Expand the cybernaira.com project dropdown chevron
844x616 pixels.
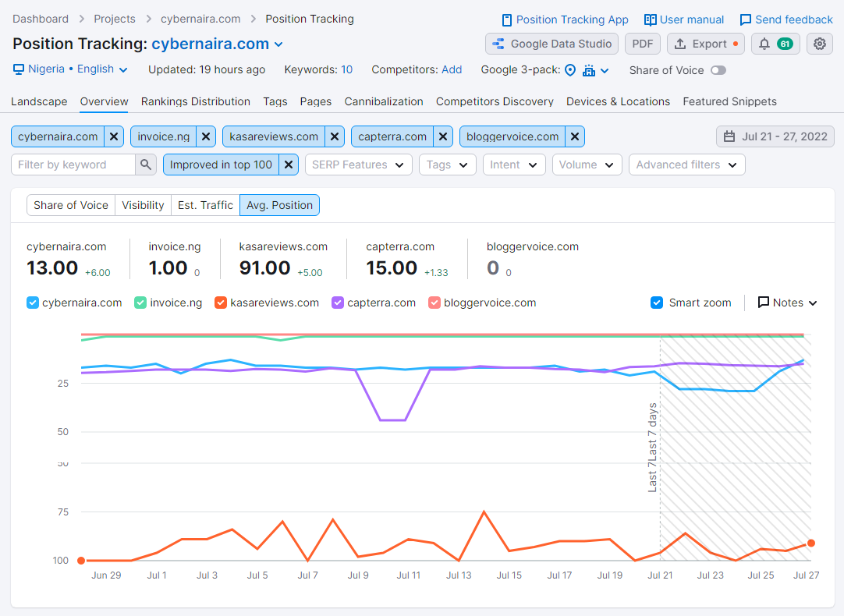[278, 44]
